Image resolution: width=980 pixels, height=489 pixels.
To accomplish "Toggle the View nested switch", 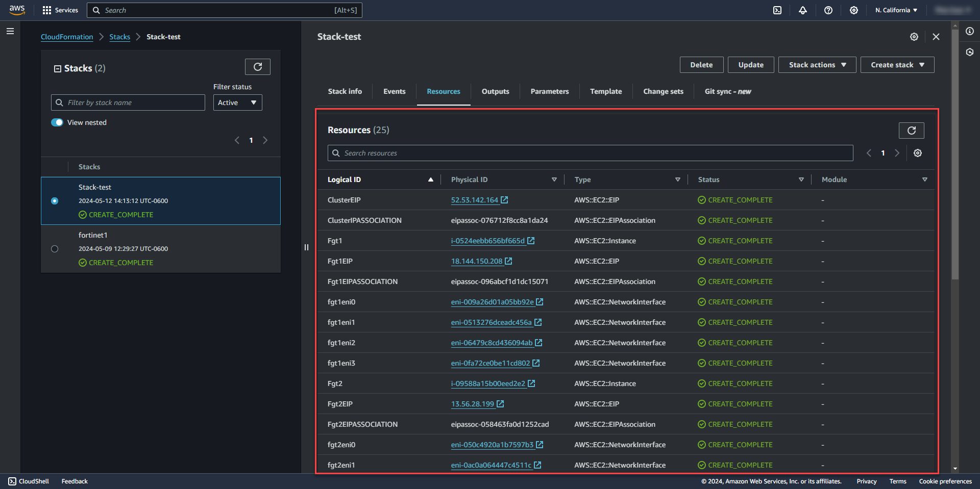I will 57,122.
